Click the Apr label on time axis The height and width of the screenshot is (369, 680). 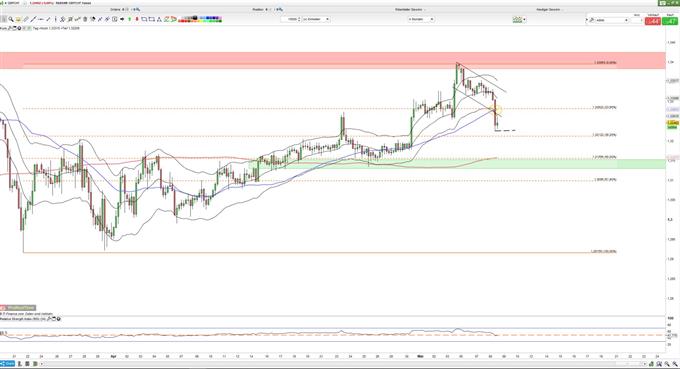point(113,356)
